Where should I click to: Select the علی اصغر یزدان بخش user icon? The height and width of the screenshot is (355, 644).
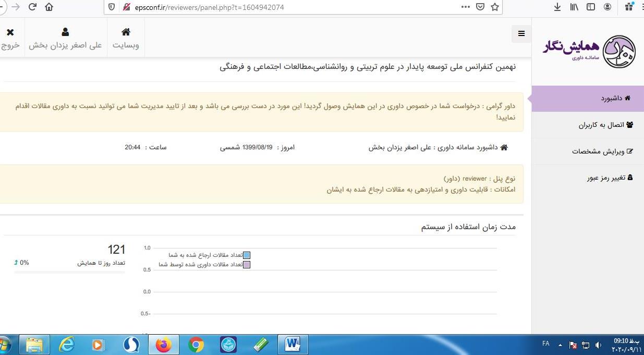[65, 32]
